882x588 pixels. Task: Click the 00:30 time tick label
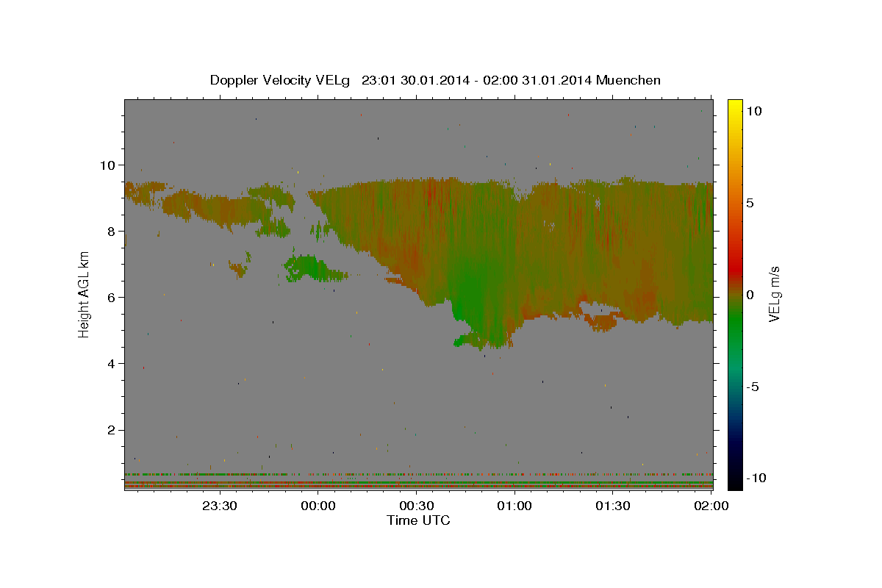417,506
